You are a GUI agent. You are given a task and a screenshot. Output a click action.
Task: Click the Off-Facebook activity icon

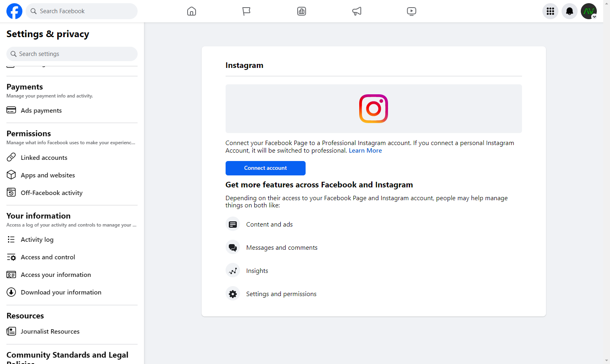click(11, 193)
